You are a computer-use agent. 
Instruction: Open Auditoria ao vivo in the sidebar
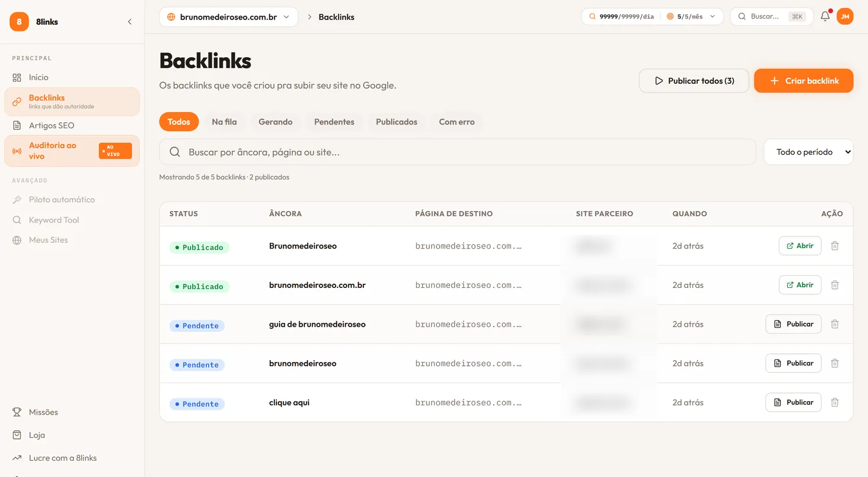pyautogui.click(x=72, y=151)
